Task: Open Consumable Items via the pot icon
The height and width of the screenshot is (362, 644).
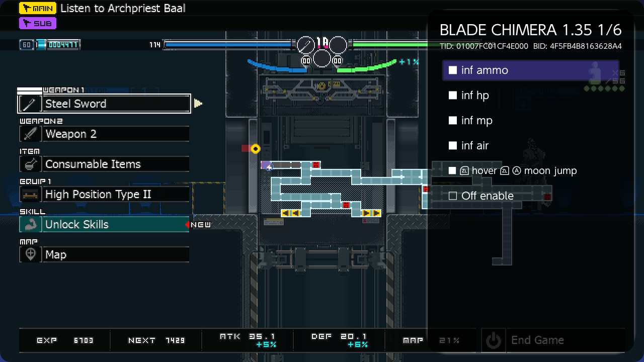Action: click(30, 164)
